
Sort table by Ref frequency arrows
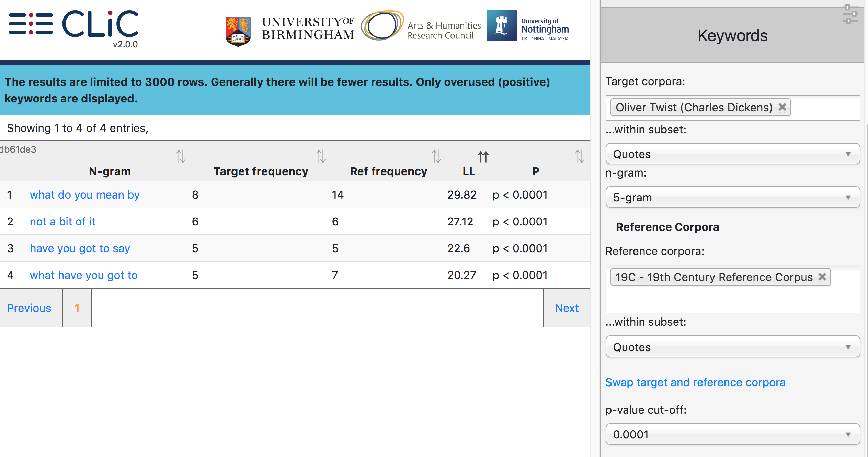(436, 156)
